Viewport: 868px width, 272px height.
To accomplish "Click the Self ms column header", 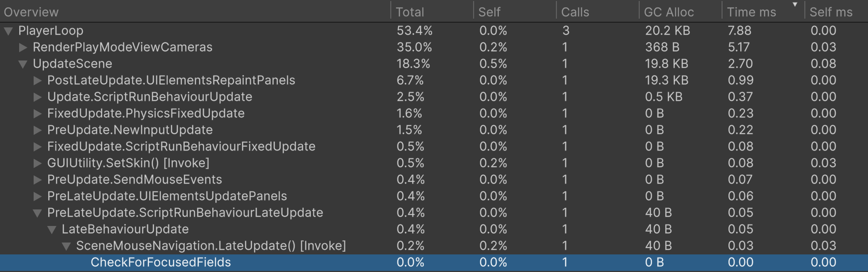I will [831, 12].
